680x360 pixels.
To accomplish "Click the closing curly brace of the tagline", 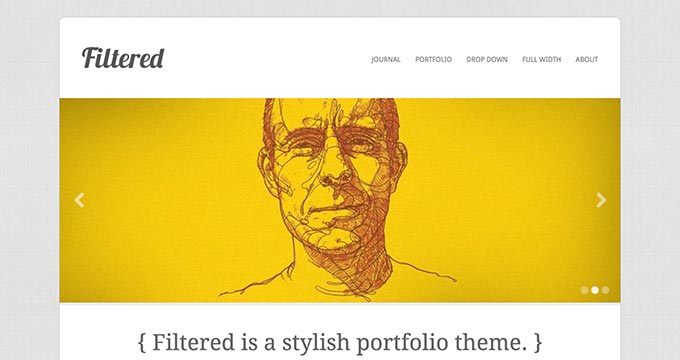I will coord(538,343).
